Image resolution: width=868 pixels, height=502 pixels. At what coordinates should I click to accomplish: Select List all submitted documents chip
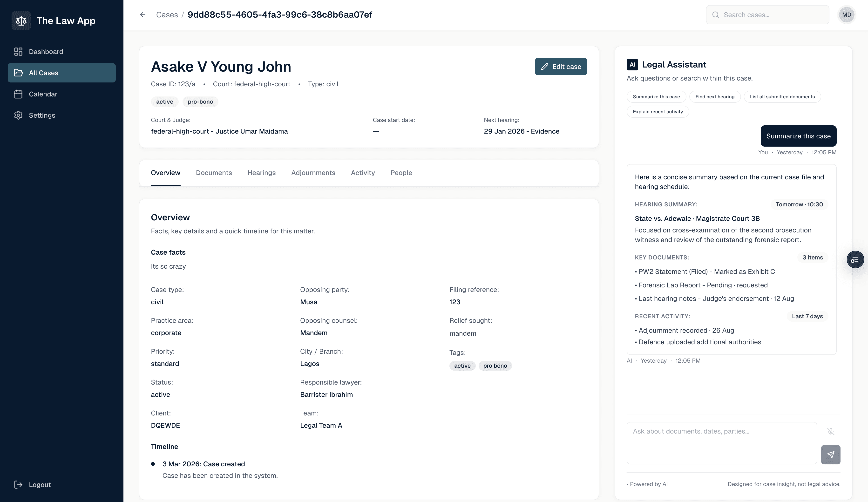pyautogui.click(x=782, y=97)
